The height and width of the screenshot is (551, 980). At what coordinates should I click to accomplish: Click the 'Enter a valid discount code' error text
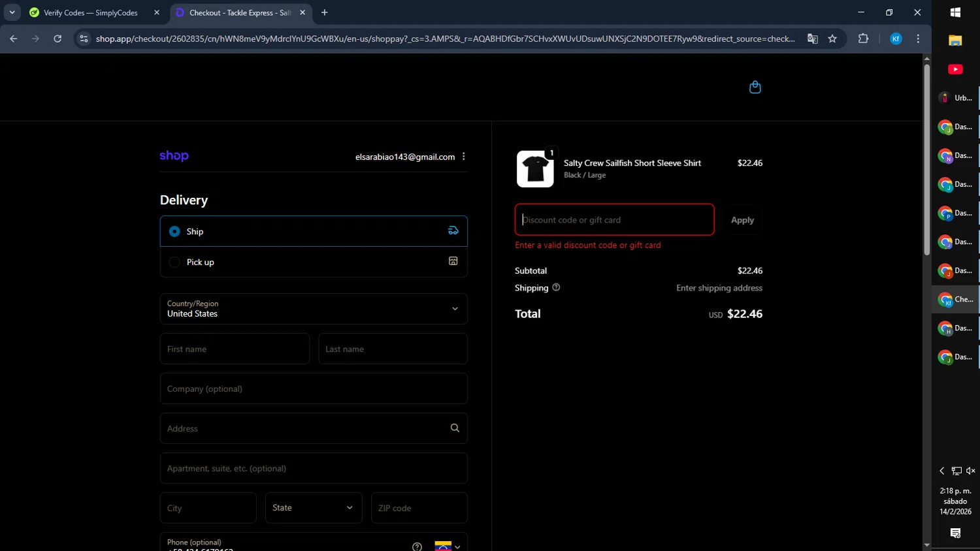588,245
